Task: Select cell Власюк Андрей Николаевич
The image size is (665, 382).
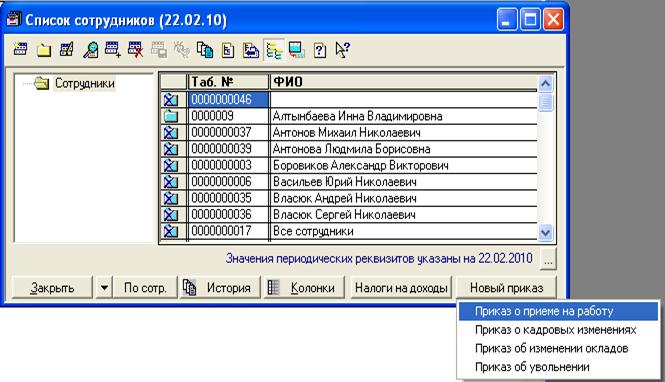Action: point(403,198)
